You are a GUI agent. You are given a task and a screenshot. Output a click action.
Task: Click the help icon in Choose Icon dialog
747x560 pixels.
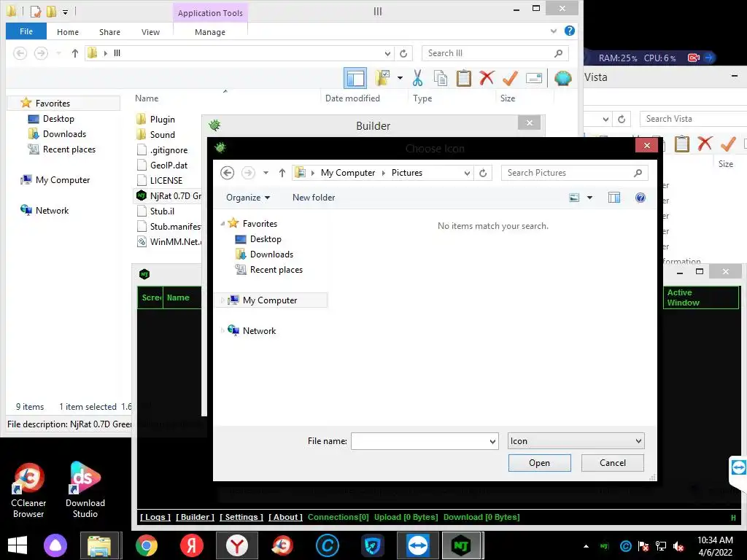(640, 198)
